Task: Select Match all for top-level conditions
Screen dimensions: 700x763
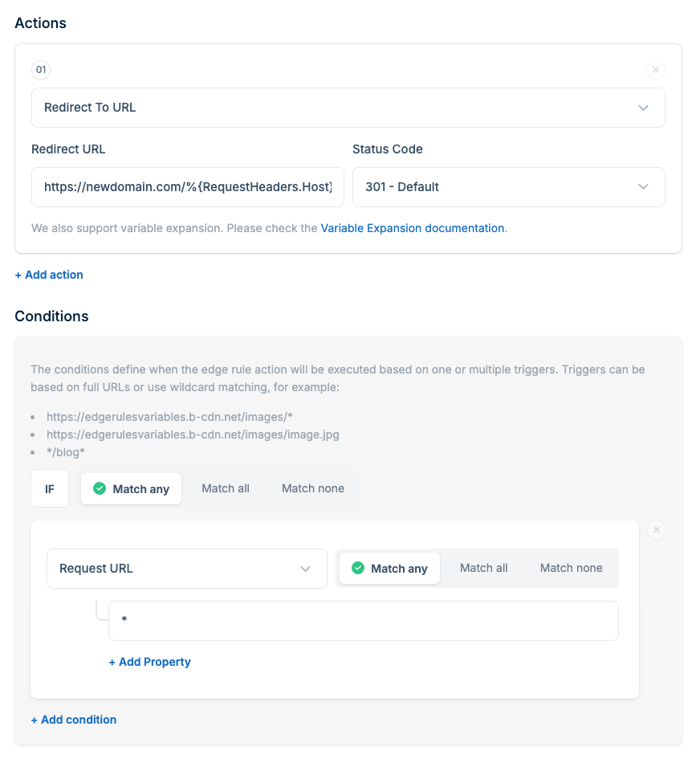Action: pyautogui.click(x=226, y=488)
